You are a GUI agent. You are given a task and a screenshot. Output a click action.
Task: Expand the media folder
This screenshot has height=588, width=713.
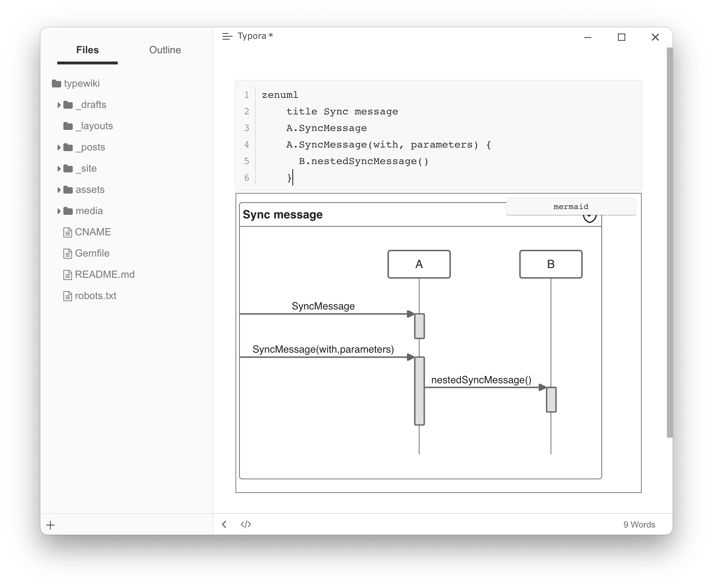click(x=59, y=211)
